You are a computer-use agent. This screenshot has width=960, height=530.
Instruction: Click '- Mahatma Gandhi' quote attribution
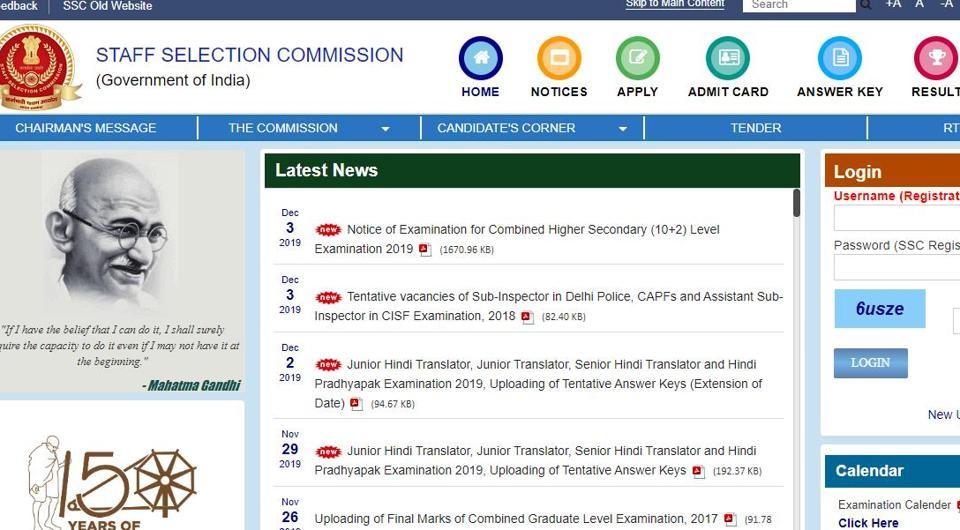(191, 386)
